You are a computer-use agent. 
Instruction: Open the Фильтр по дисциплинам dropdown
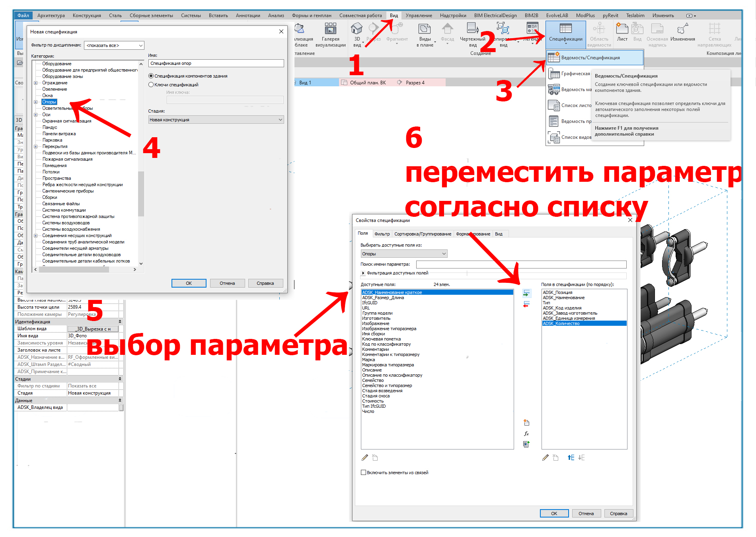point(114,45)
